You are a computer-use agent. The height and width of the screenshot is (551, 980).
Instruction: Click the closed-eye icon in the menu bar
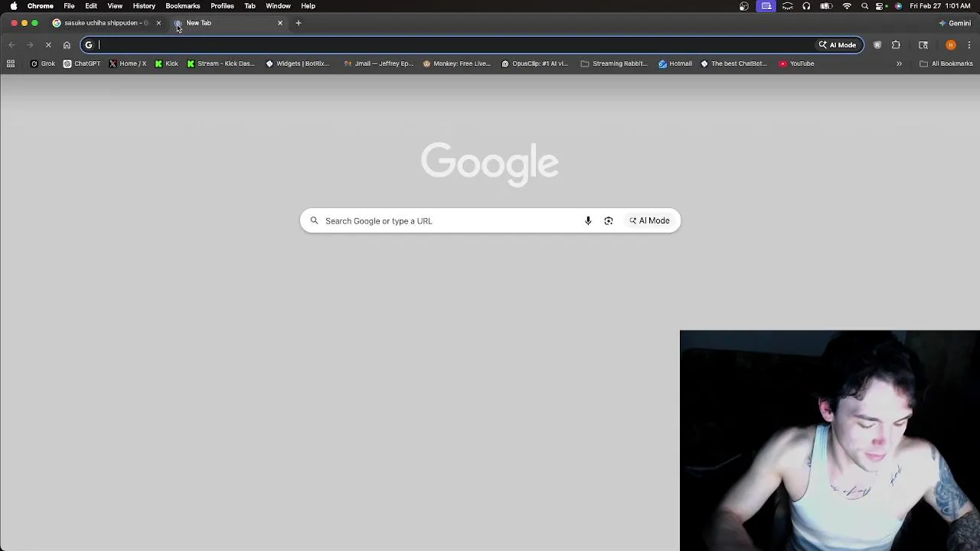(x=787, y=6)
